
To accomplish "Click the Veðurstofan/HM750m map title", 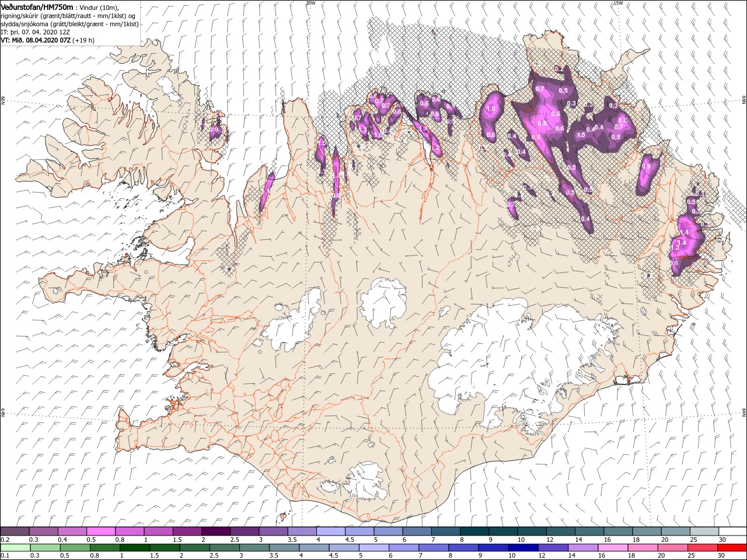I will coord(37,6).
